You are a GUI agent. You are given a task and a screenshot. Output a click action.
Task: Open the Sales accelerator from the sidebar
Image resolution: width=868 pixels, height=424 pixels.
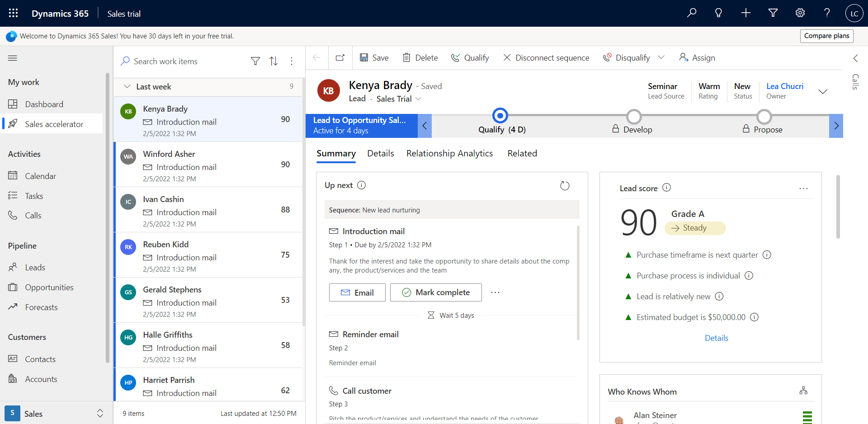tap(54, 123)
